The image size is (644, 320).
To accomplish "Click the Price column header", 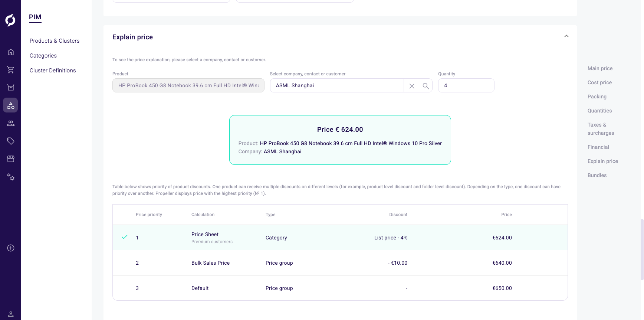I will coord(506,215).
